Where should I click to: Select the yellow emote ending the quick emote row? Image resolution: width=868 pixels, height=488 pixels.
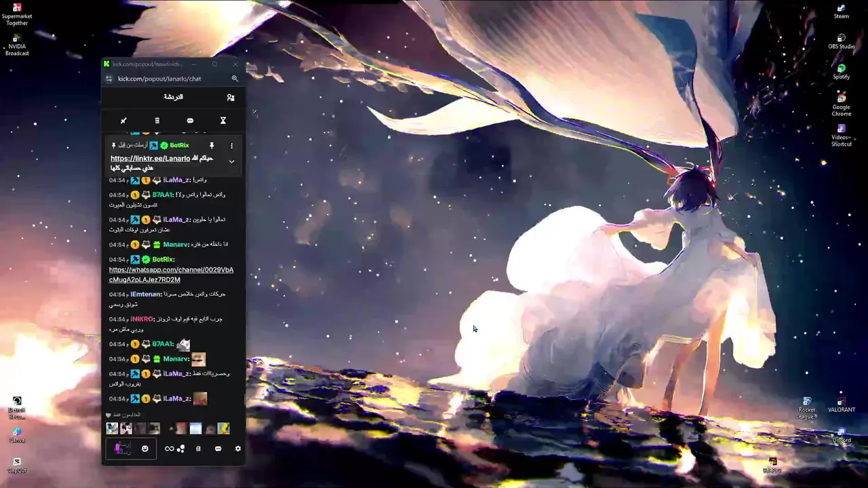click(223, 428)
